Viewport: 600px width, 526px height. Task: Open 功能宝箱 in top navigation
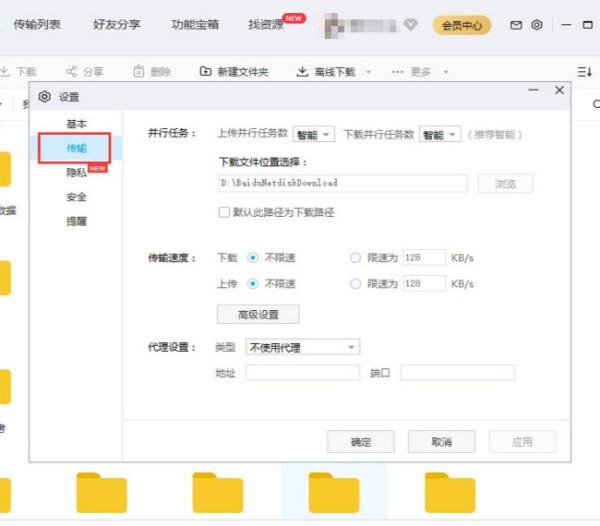point(195,25)
